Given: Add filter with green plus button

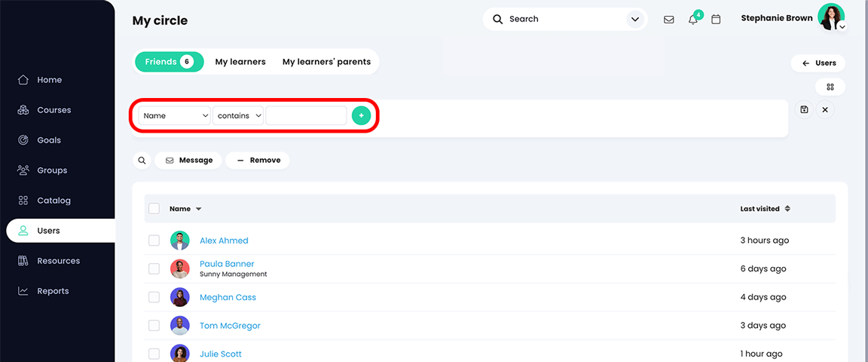Looking at the screenshot, I should (x=362, y=115).
